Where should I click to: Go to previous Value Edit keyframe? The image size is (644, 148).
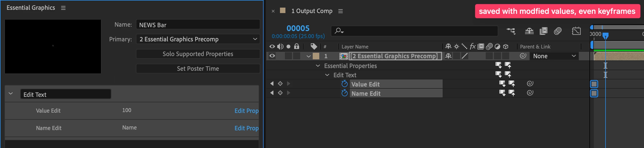point(272,84)
